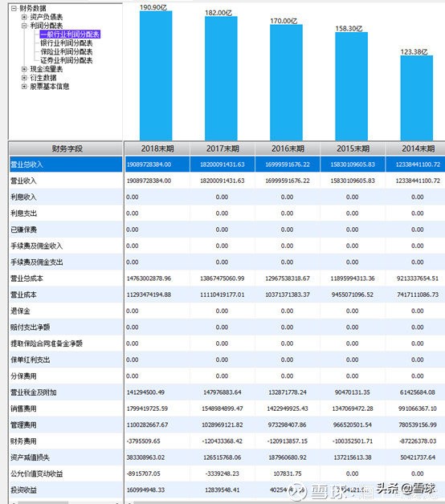Select the 公允价值变动收益 row label
This screenshot has height=504, width=445.
click(36, 474)
